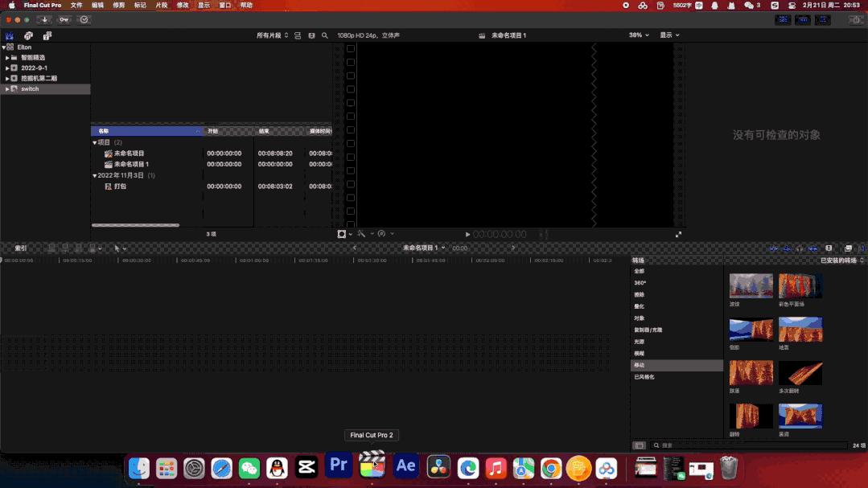The width and height of the screenshot is (868, 488).
Task: Enter viewer full screen mode
Action: tap(678, 234)
